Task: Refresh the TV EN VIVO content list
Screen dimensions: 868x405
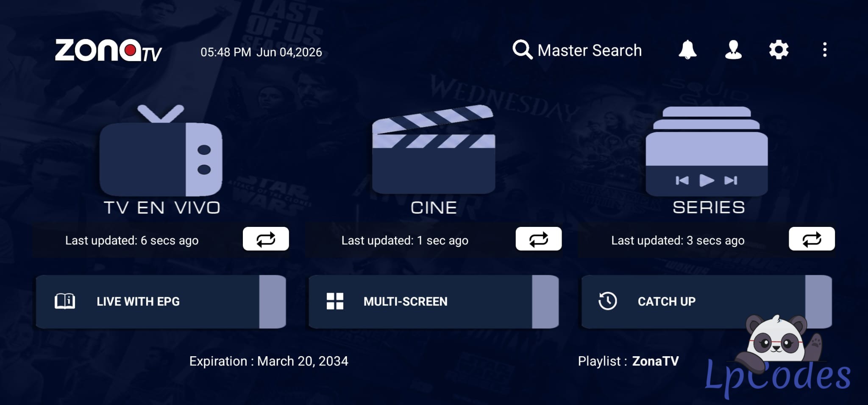Action: click(266, 239)
